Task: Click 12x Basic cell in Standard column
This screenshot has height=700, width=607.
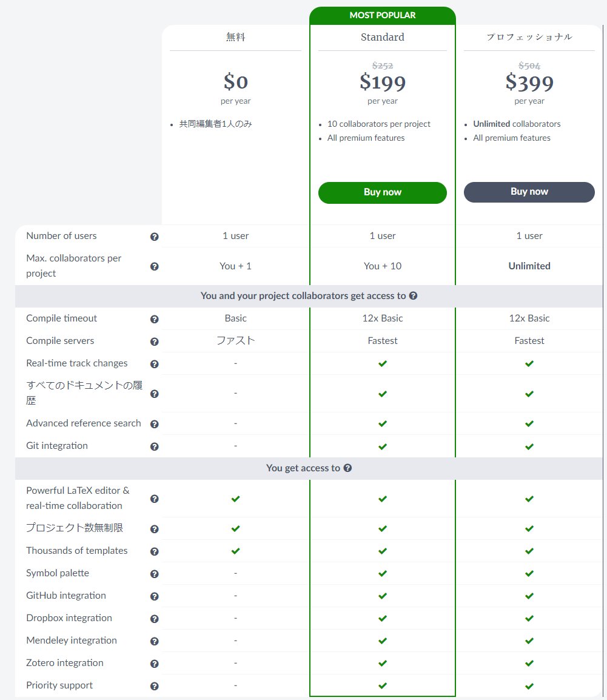Action: tap(383, 318)
